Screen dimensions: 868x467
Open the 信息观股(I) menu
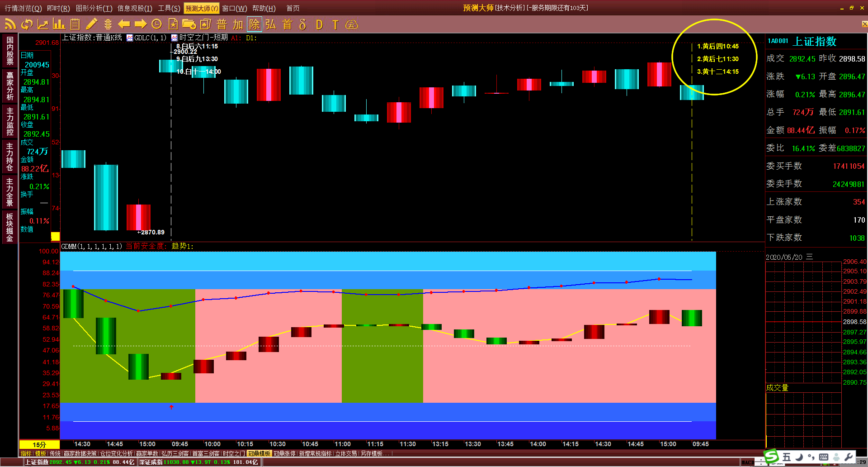(135, 8)
